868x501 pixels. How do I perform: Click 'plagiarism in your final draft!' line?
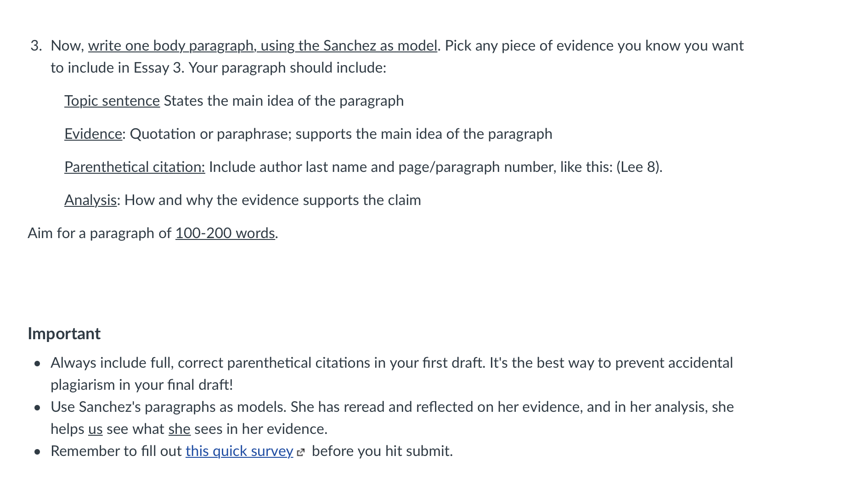tap(142, 385)
